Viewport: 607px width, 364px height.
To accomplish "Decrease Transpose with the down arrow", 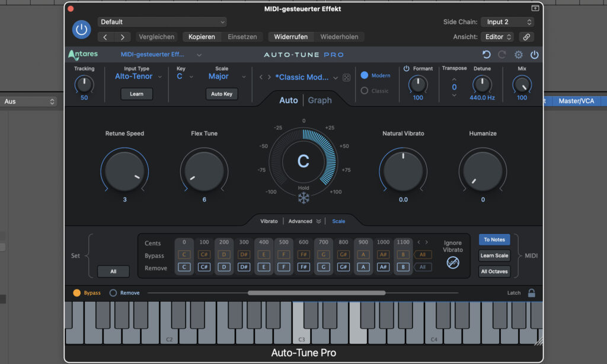I will click(454, 95).
